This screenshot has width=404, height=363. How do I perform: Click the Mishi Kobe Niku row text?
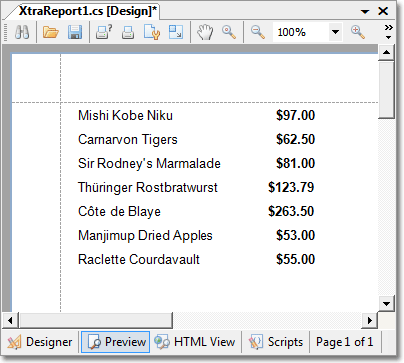[x=125, y=115]
